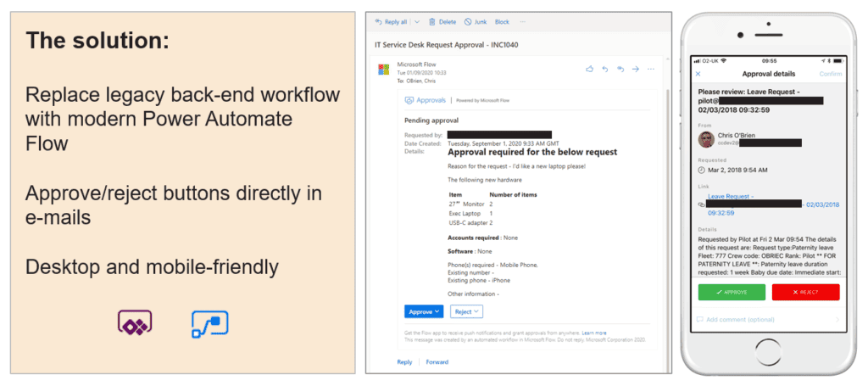Open the Approve dropdown button in the email
The width and height of the screenshot is (868, 386).
click(x=424, y=312)
